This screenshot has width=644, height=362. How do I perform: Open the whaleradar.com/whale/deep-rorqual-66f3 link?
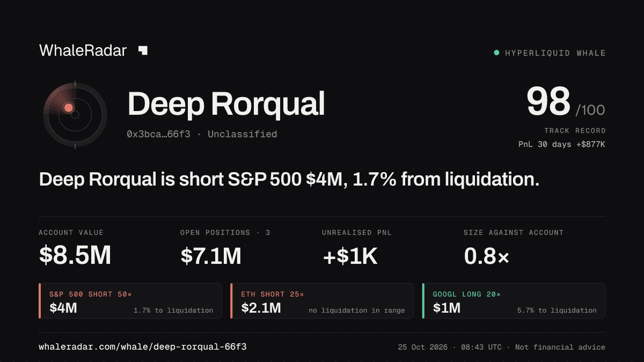pos(143,348)
